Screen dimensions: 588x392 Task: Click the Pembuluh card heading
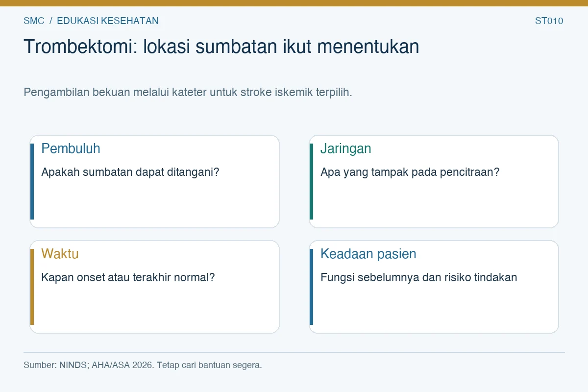coord(71,148)
